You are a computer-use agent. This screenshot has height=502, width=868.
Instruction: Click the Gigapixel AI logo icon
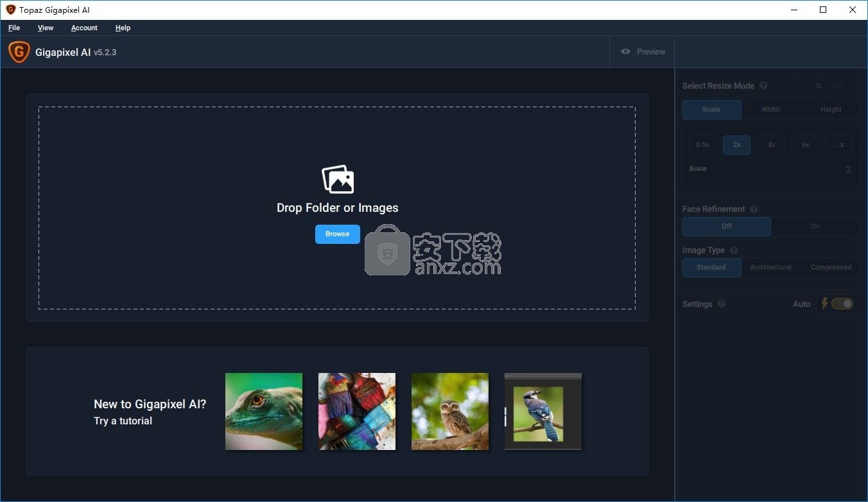pos(19,52)
